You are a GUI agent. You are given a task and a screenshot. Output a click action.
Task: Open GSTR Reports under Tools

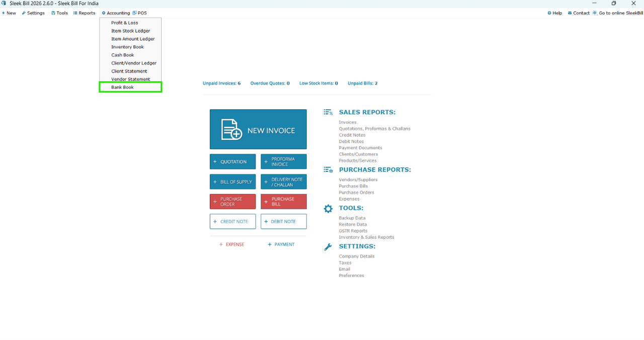[x=353, y=231]
